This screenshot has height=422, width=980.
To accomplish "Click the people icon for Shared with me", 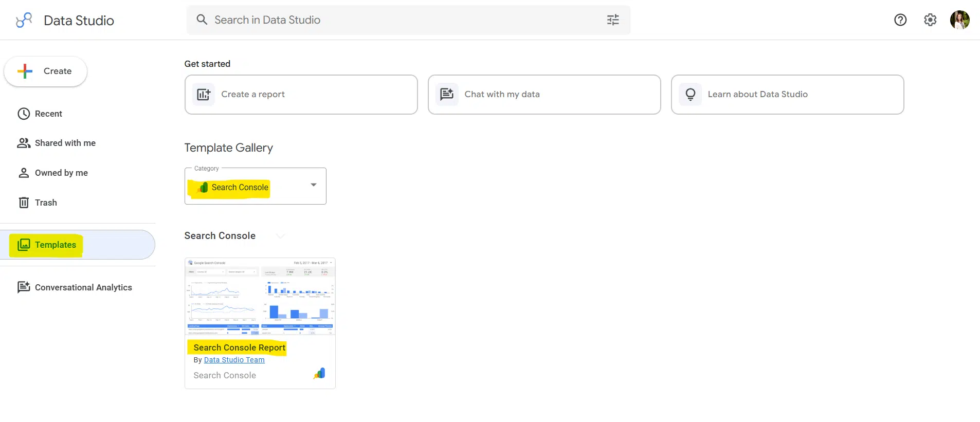I will 24,143.
